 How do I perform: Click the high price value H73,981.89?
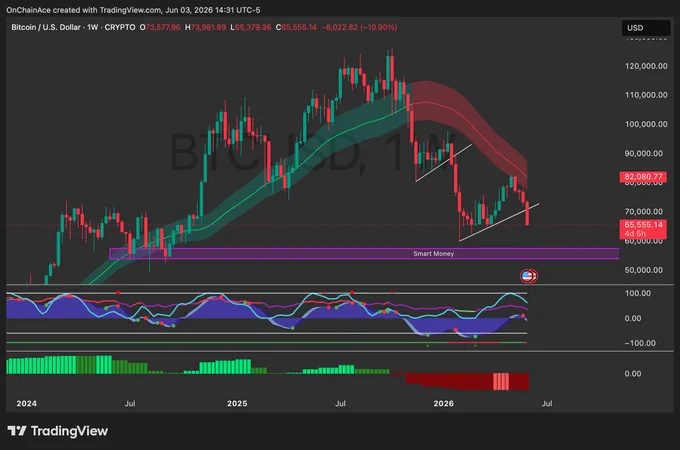(x=206, y=27)
